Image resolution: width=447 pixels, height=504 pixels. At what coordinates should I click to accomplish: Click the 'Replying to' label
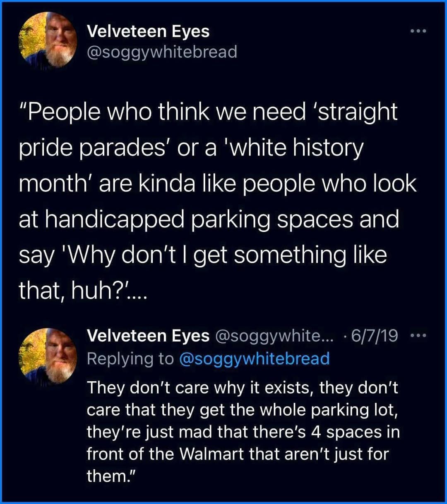130,358
